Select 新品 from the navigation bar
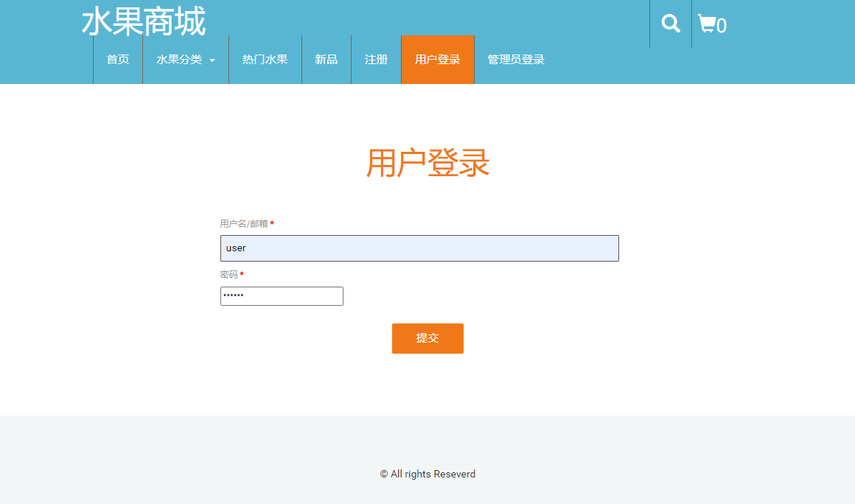Screen dimensions: 855x504 (326, 60)
